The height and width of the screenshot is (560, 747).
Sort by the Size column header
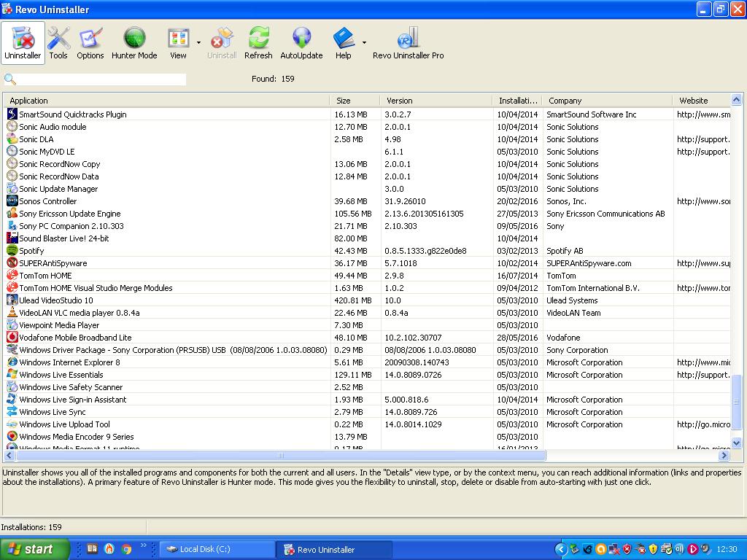tap(355, 101)
